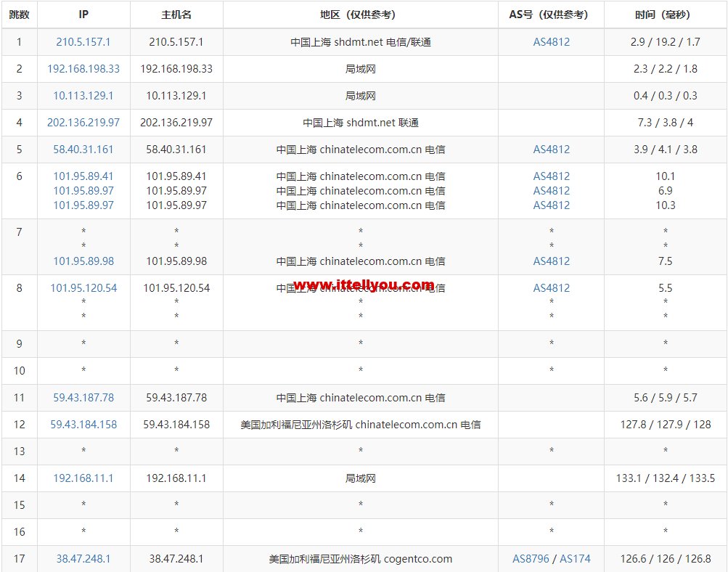Open the IP link 59.43.187.78
The image size is (728, 572).
[83, 398]
